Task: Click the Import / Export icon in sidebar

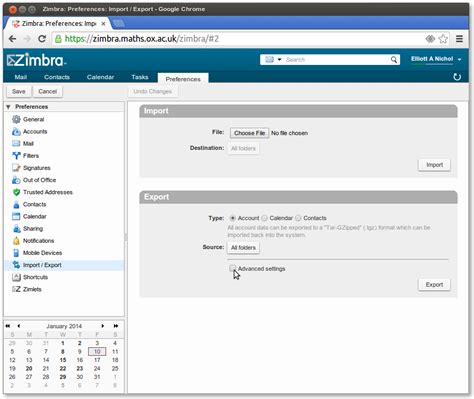Action: (x=16, y=265)
